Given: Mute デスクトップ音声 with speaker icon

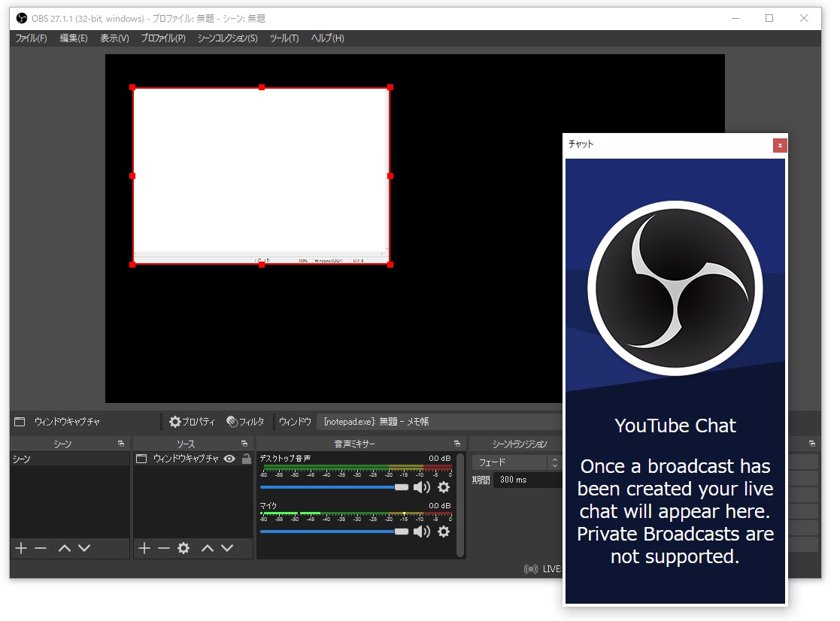Looking at the screenshot, I should point(422,487).
